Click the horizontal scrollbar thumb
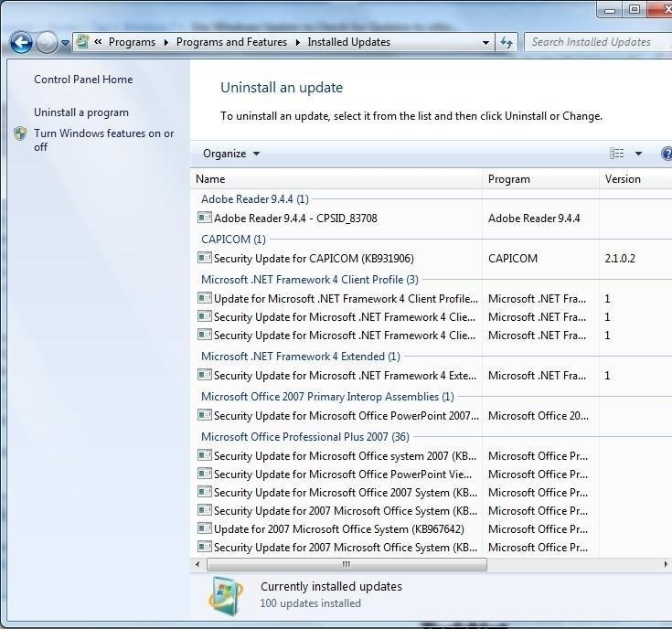 click(347, 565)
